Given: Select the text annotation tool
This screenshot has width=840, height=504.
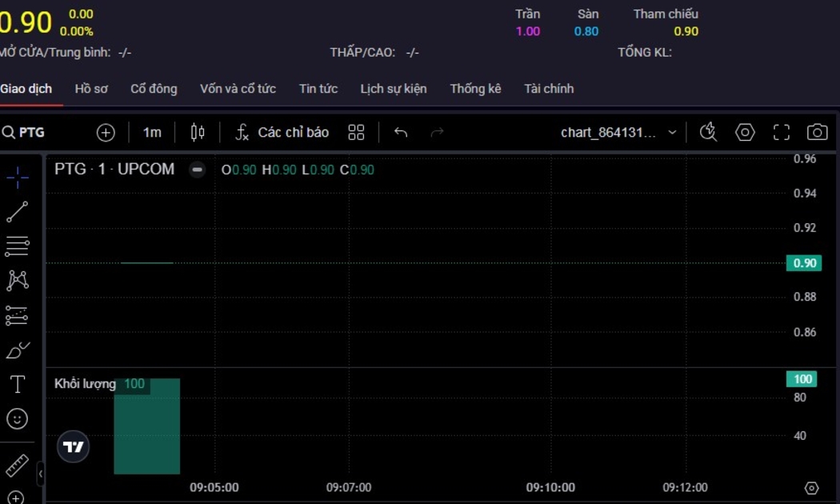Looking at the screenshot, I should [17, 384].
